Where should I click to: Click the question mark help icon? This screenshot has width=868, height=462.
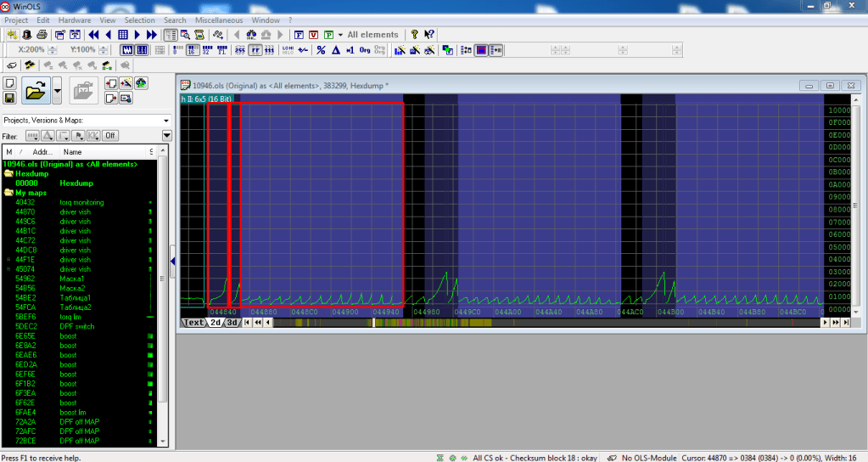click(x=414, y=35)
